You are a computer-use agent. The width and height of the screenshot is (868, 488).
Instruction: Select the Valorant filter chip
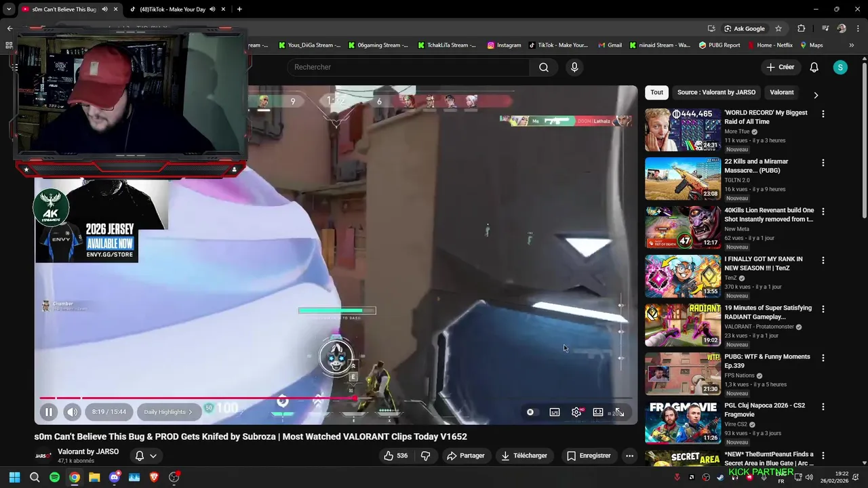tap(782, 92)
